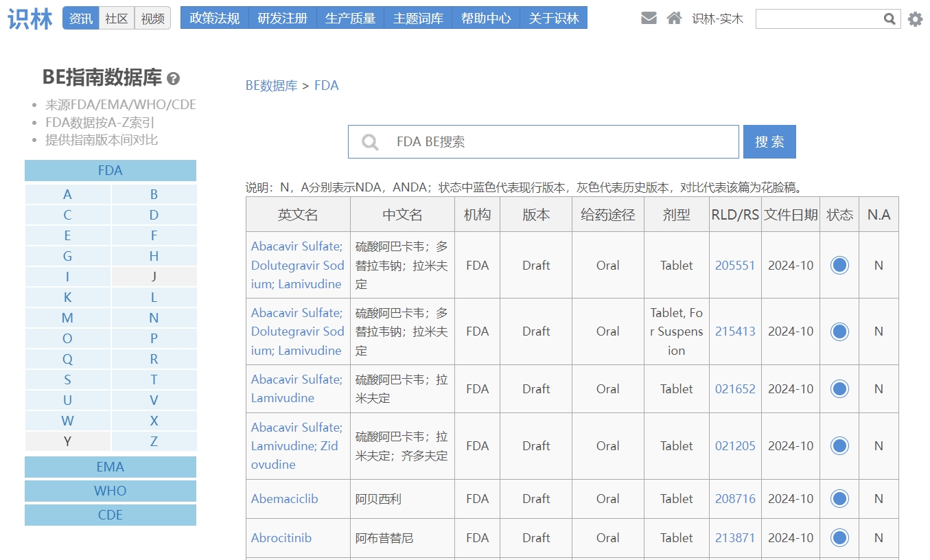The image size is (930, 560).
Task: Switch to the 社区 tab
Action: point(117,19)
